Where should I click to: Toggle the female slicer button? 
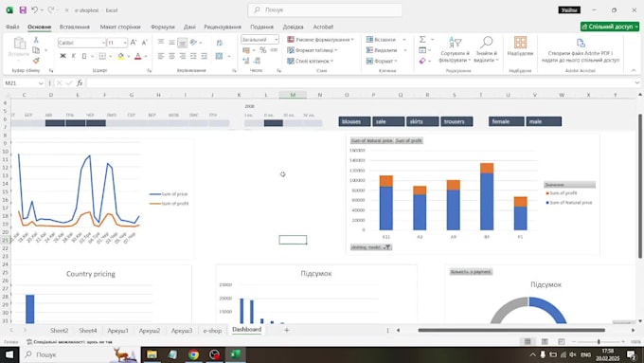click(x=507, y=121)
